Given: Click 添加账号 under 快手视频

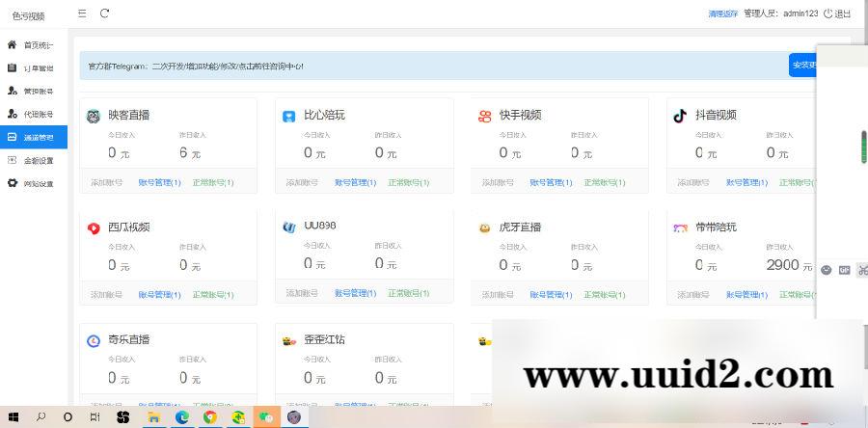Looking at the screenshot, I should click(498, 182).
